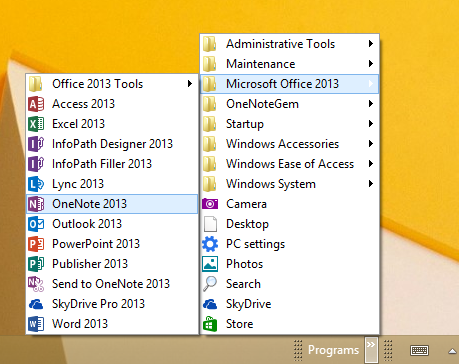Open Windows Ease of Access entry
459x364 pixels.
[289, 164]
